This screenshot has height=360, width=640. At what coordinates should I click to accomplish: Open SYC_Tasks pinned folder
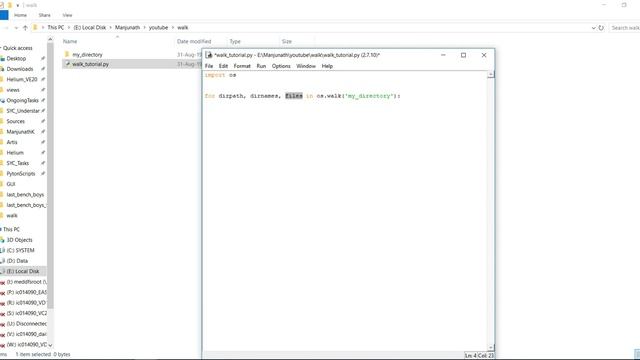tap(18, 163)
